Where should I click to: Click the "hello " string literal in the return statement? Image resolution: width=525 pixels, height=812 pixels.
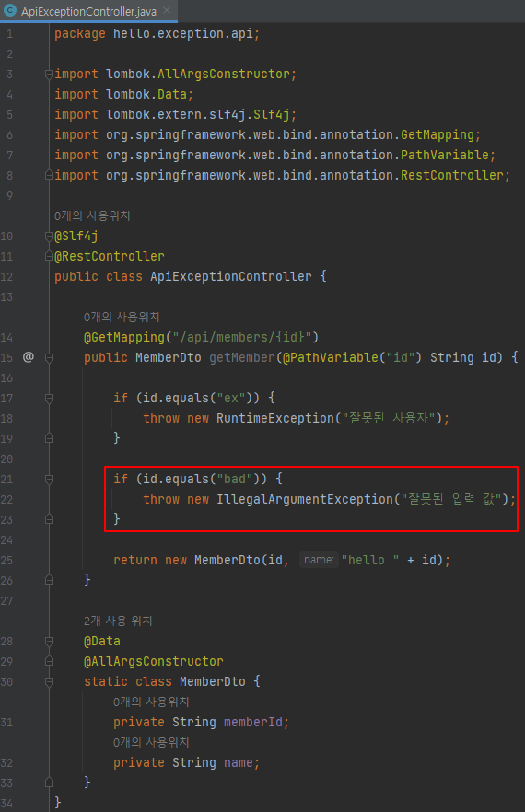370,560
